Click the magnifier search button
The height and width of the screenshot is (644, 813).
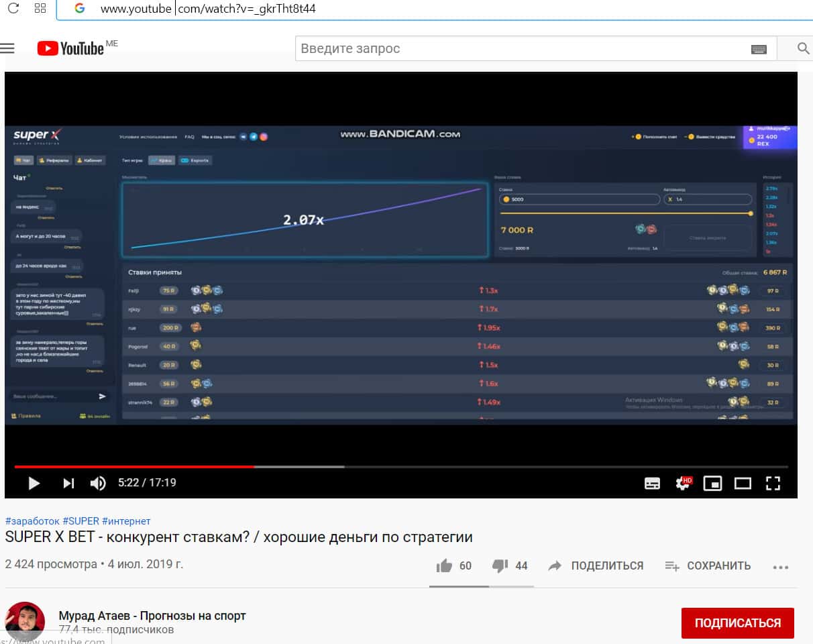[803, 48]
